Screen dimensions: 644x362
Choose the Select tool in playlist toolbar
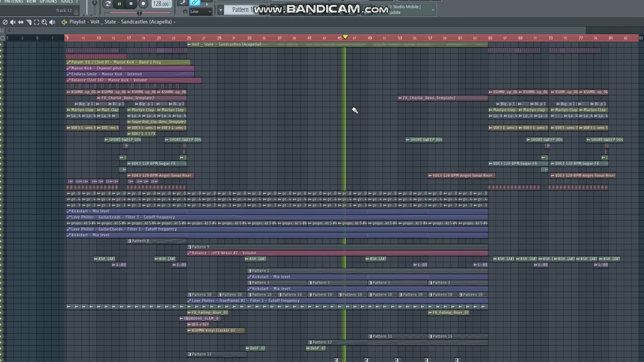click(x=36, y=22)
